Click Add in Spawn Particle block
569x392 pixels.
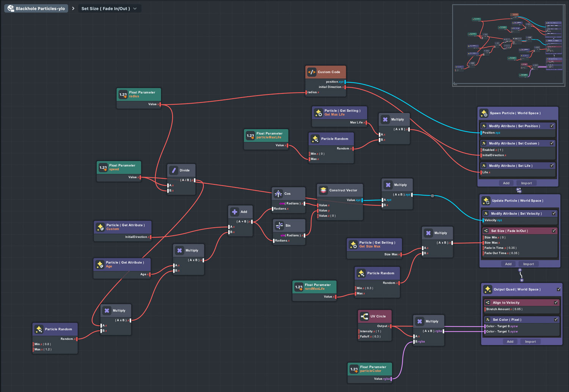(x=506, y=183)
